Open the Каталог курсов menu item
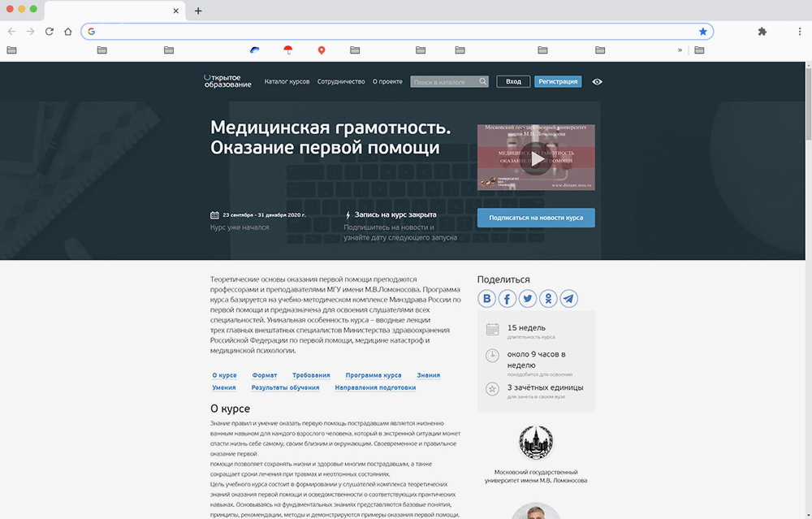Viewport: 812px width, 519px height. pos(287,82)
